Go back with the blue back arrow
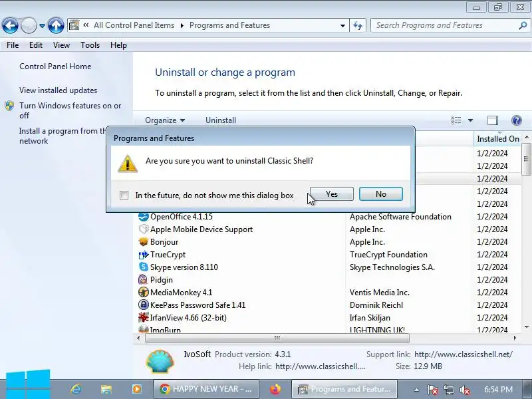This screenshot has width=532, height=399. click(x=10, y=25)
